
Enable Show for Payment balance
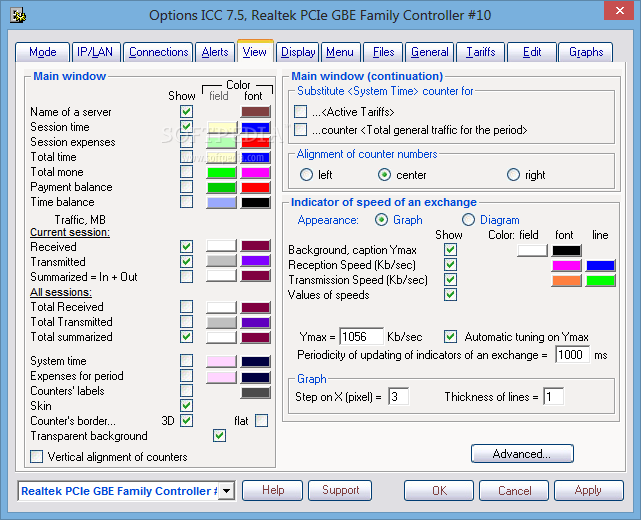pos(186,186)
